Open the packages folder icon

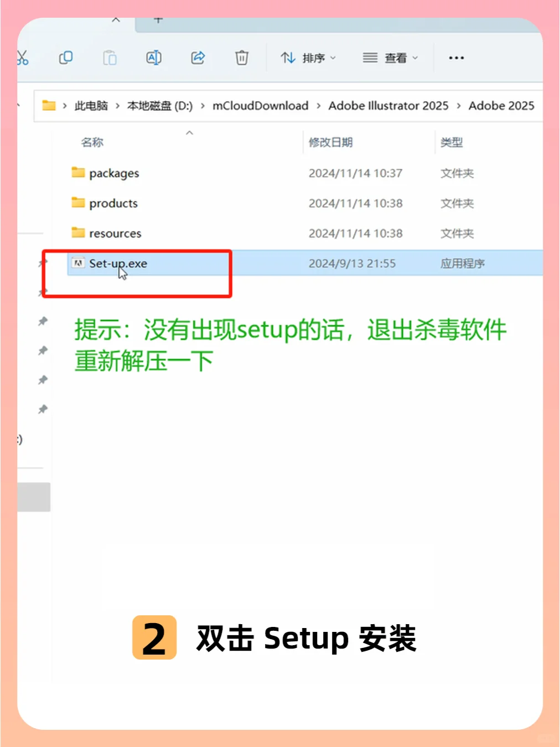pos(77,173)
